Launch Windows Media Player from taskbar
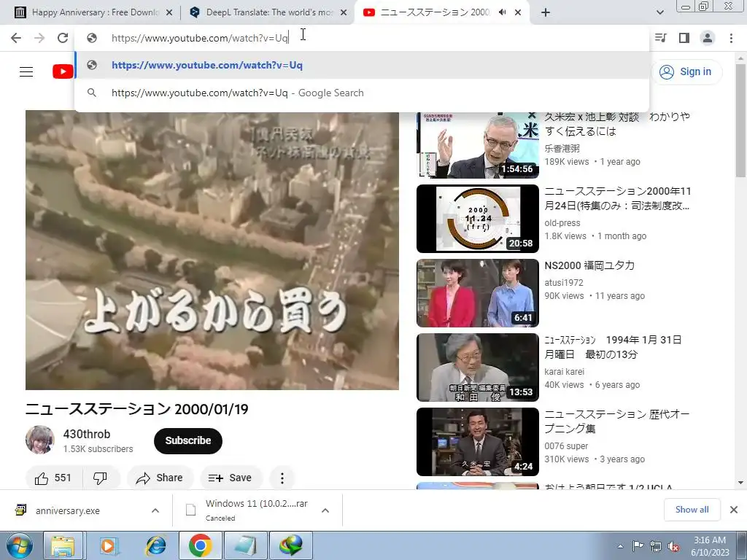This screenshot has width=747, height=560. 109,545
